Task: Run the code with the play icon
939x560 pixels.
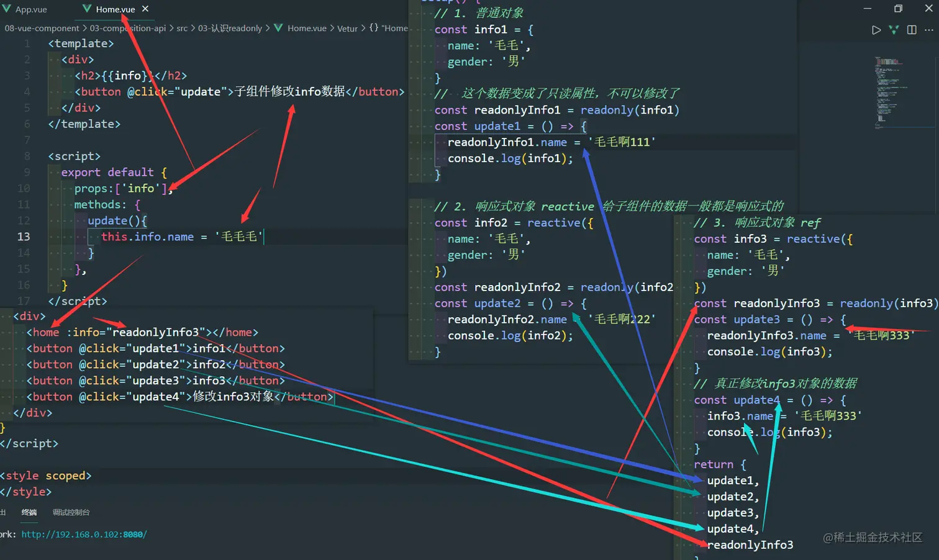Action: pyautogui.click(x=876, y=30)
